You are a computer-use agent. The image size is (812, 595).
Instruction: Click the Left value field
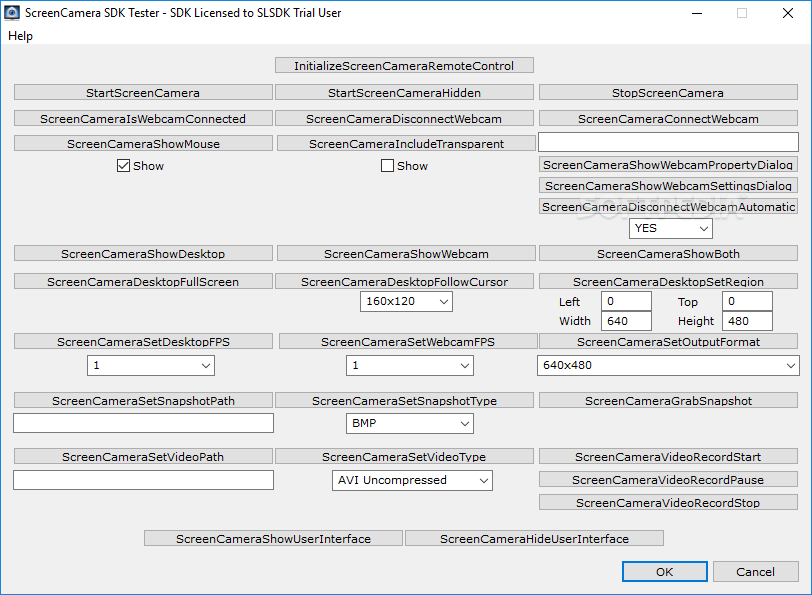click(x=626, y=301)
